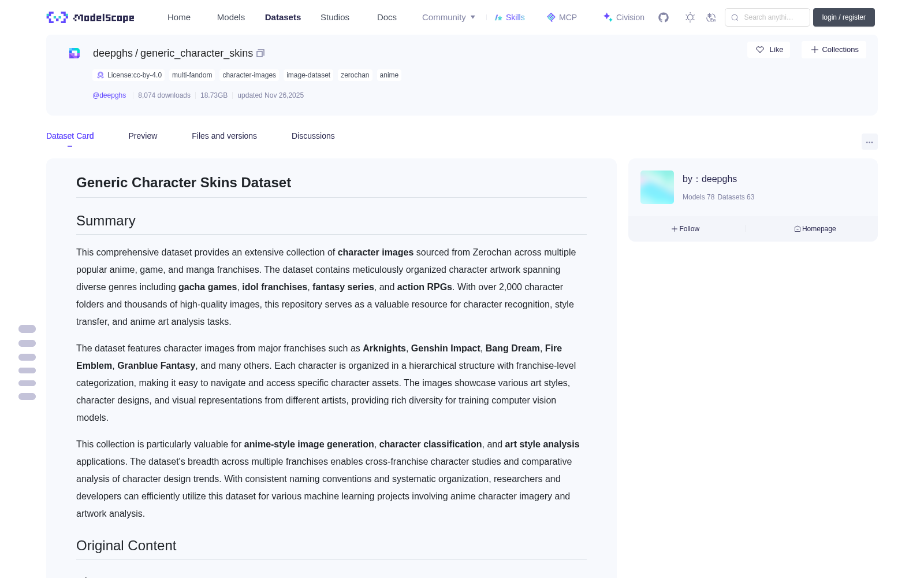Click the "Models 78" count

(x=698, y=197)
